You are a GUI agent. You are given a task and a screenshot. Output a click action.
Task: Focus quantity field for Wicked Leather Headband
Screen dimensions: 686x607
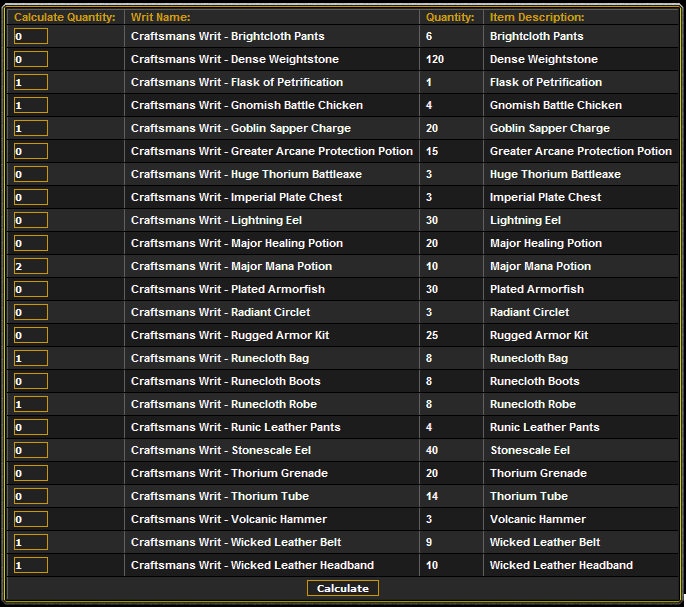tap(31, 565)
